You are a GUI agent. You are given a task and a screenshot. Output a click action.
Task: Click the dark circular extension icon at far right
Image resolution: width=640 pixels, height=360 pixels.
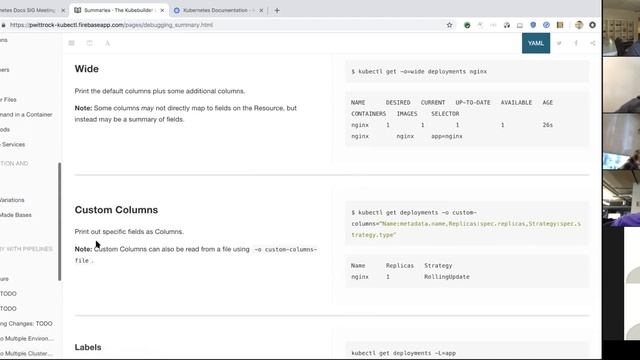pyautogui.click(x=592, y=25)
